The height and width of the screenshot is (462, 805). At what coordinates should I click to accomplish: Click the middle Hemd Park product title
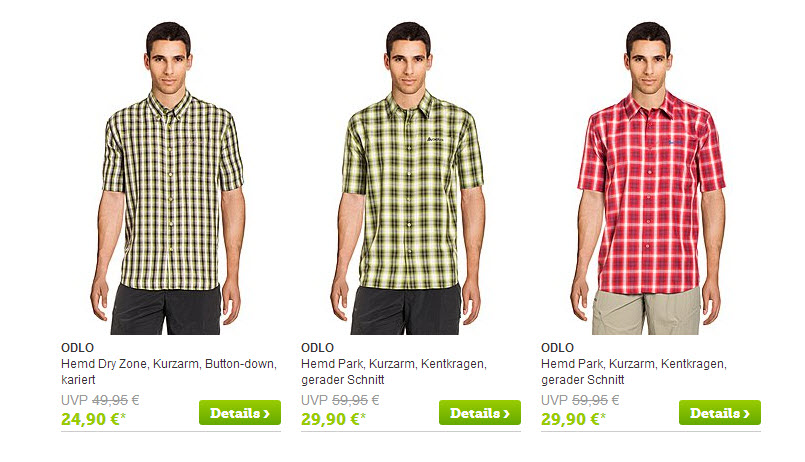(x=394, y=372)
